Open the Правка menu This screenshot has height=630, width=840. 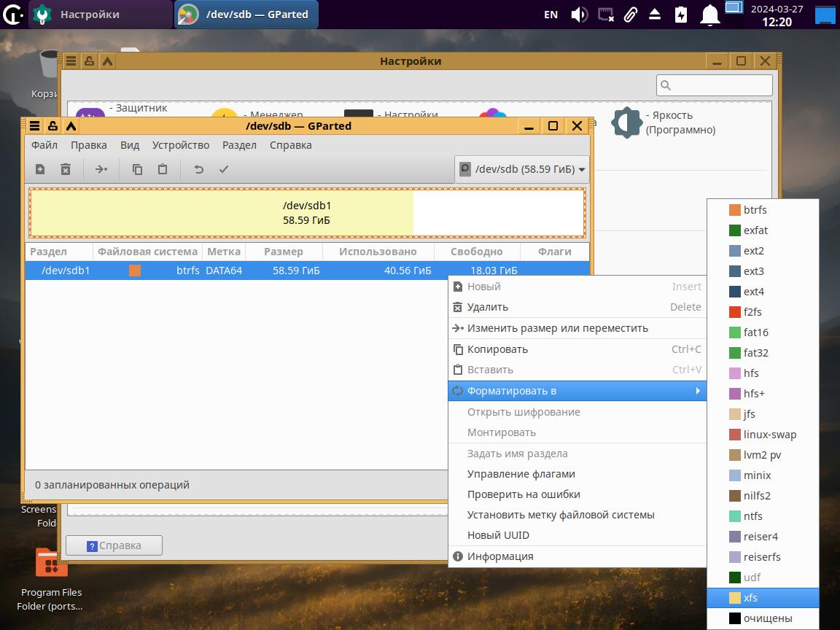(88, 145)
